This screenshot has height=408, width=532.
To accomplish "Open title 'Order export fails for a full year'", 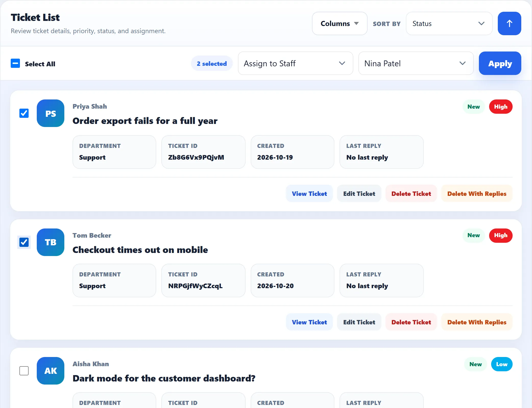I will [x=145, y=121].
